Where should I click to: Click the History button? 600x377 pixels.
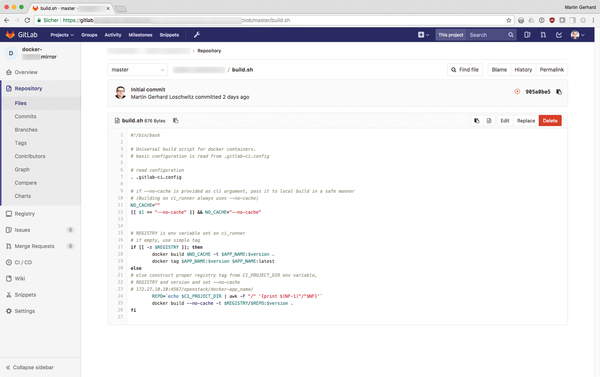(x=523, y=70)
